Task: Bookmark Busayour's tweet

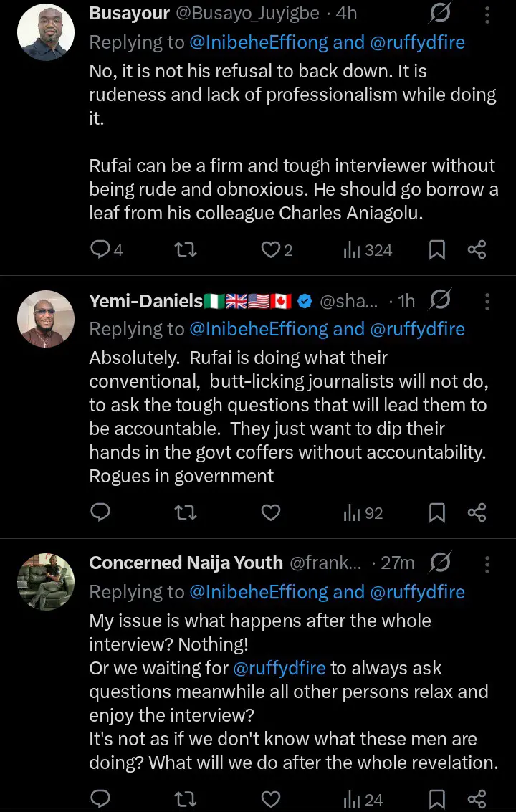Action: pos(436,249)
